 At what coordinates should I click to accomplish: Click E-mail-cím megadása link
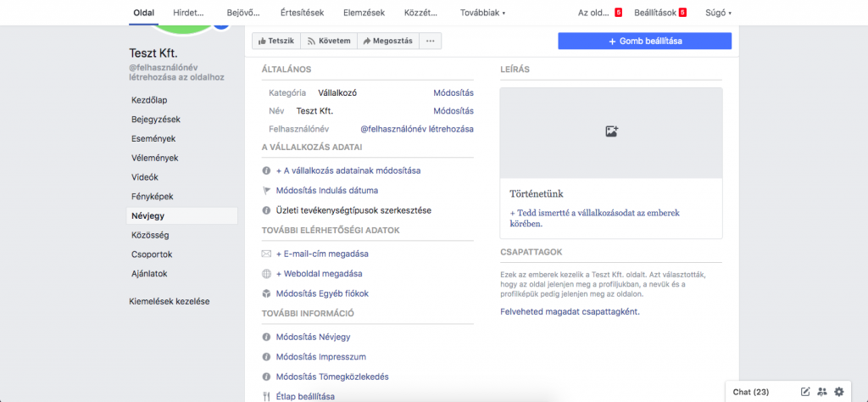pos(322,254)
